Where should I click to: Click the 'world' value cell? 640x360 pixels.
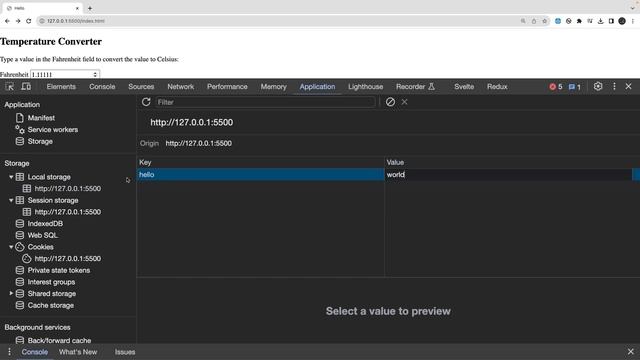pos(508,175)
